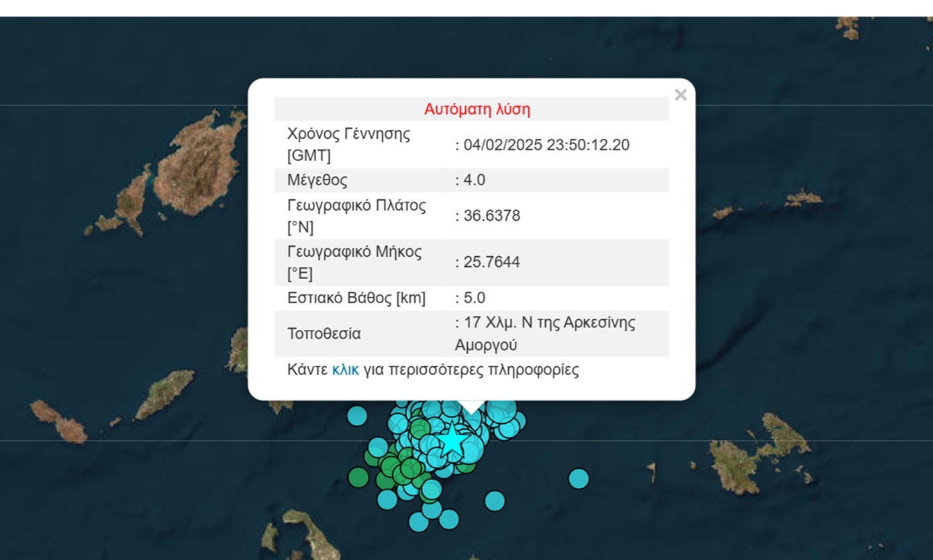Click the 'Αρκεσίνης Αμοργού' location text
Screen dimensions: 933x560
[545, 334]
